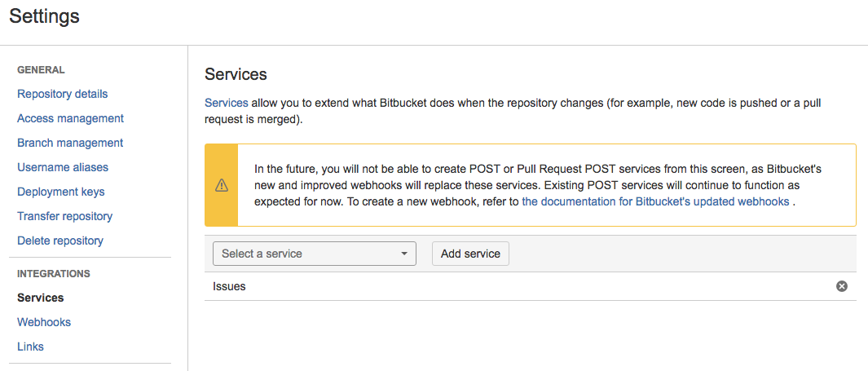Image resolution: width=868 pixels, height=371 pixels.
Task: Open documentation for Bitbucket's updated webhooks link
Action: [655, 201]
